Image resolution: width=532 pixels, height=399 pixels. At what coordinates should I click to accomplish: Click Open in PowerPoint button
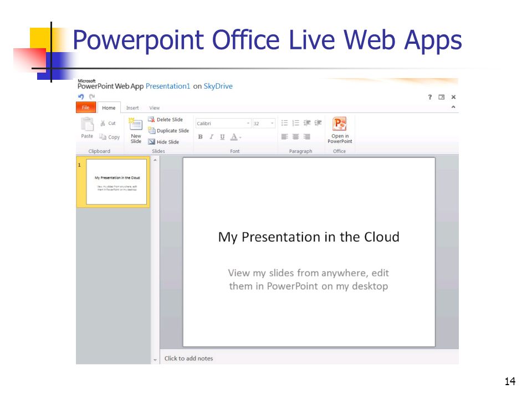click(340, 130)
